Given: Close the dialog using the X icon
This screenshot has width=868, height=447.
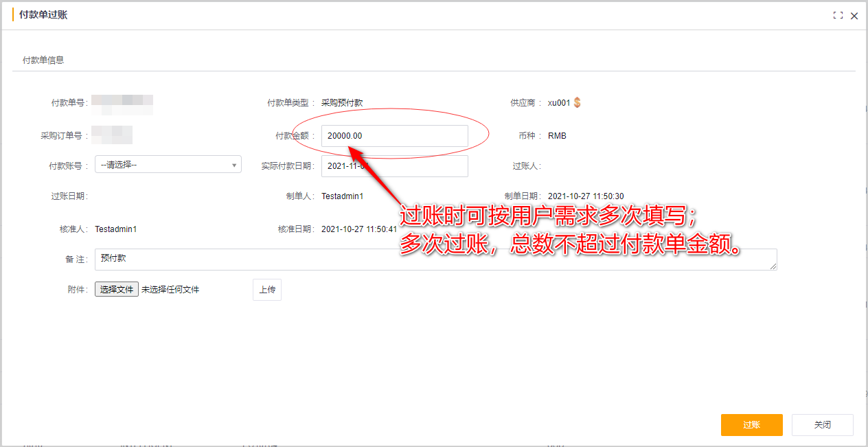Looking at the screenshot, I should tap(854, 15).
